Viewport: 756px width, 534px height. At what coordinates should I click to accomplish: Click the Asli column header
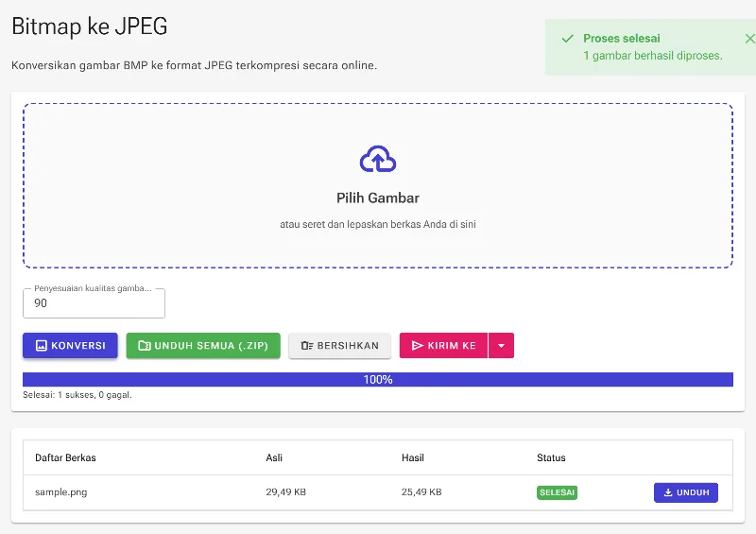tap(274, 457)
